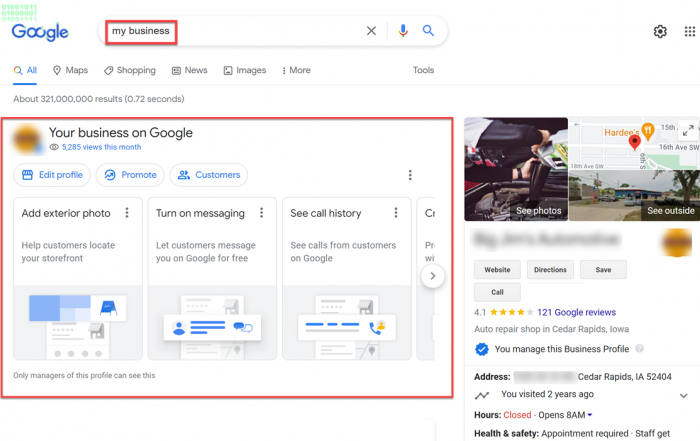Select the red map pin

coord(634,143)
